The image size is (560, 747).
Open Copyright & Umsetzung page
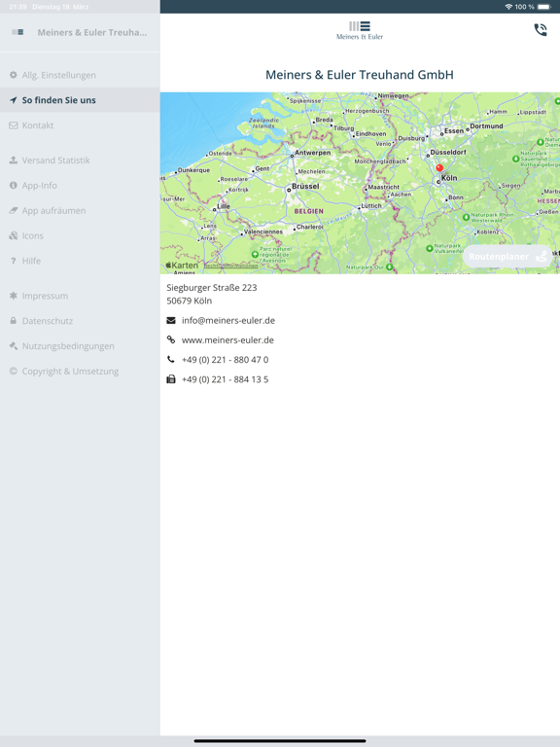click(80, 372)
